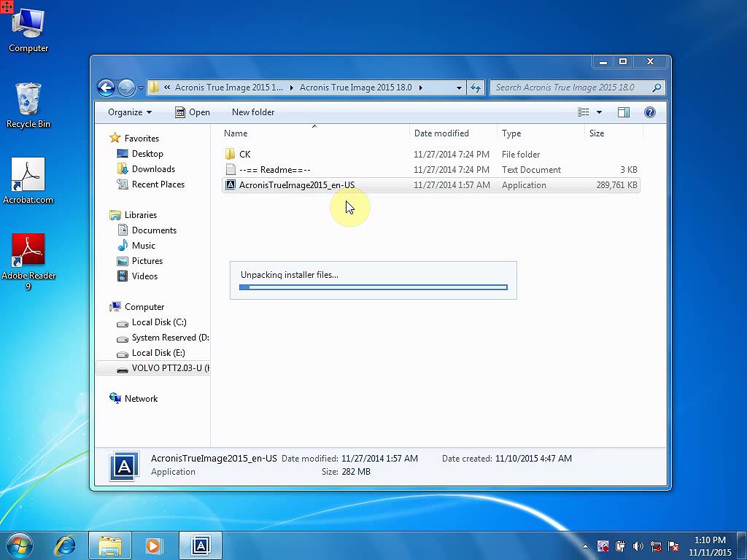Open Explorer help question mark icon
Screen dimensions: 747x560
tap(650, 112)
